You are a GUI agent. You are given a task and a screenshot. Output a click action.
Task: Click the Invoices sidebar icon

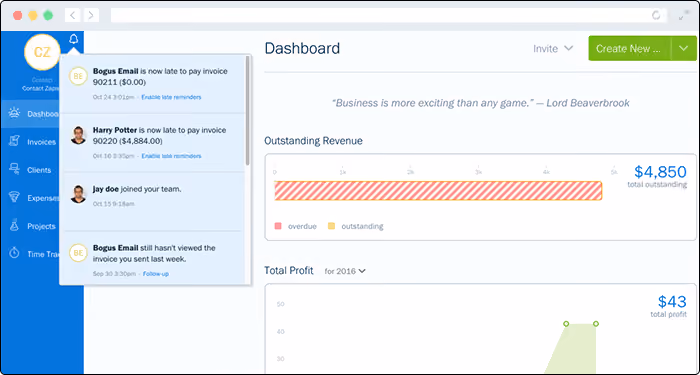[14, 142]
